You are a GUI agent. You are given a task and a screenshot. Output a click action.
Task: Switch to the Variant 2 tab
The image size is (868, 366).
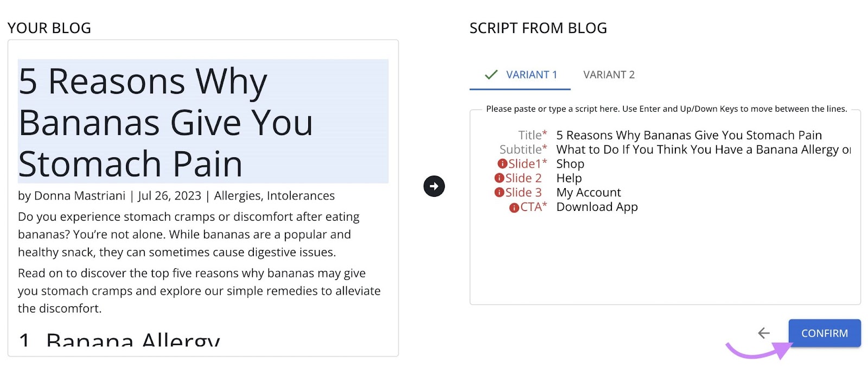point(609,75)
